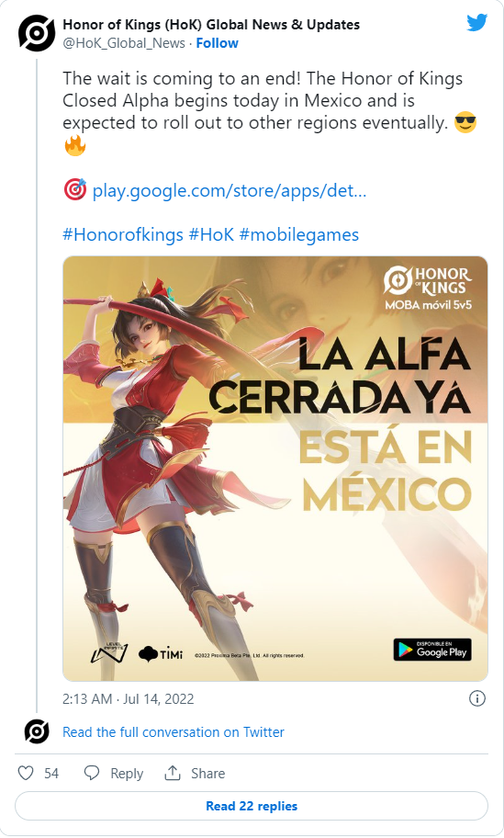The image size is (504, 838).
Task: Open the #mobilegames hashtag
Action: click(x=299, y=234)
